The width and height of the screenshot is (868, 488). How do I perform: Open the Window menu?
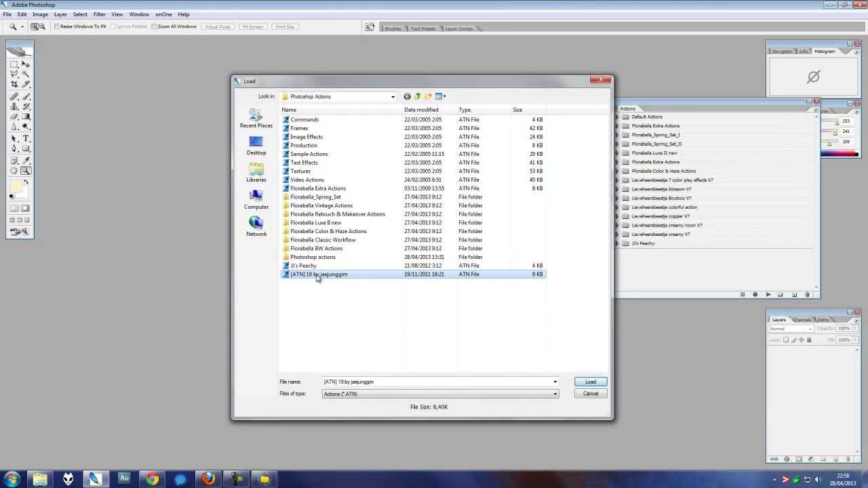click(x=139, y=14)
